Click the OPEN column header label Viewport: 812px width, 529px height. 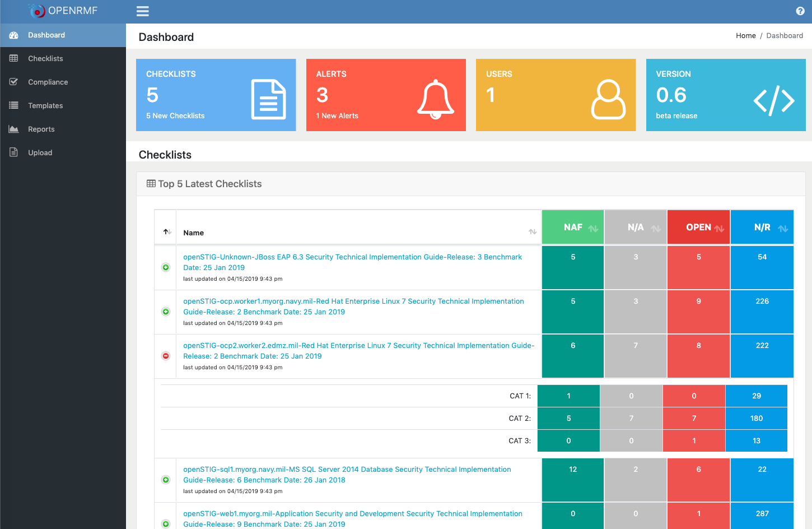pyautogui.click(x=698, y=227)
